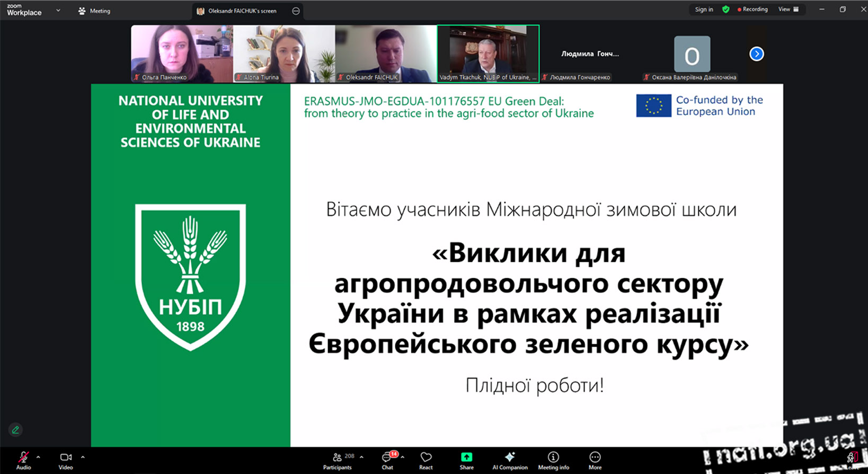
Task: Select Vadym Tkachuk's video thumbnail
Action: pyautogui.click(x=488, y=54)
